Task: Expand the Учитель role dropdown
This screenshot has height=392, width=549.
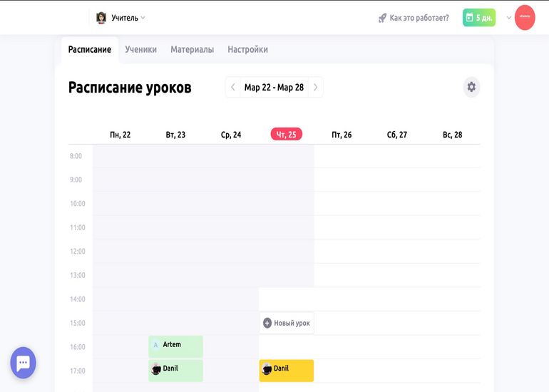Action: [143, 18]
